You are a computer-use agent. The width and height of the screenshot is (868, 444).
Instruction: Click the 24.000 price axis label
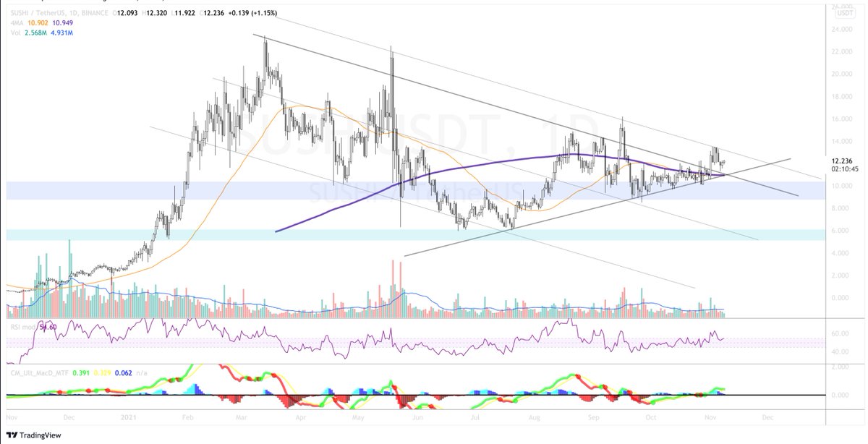pos(841,30)
